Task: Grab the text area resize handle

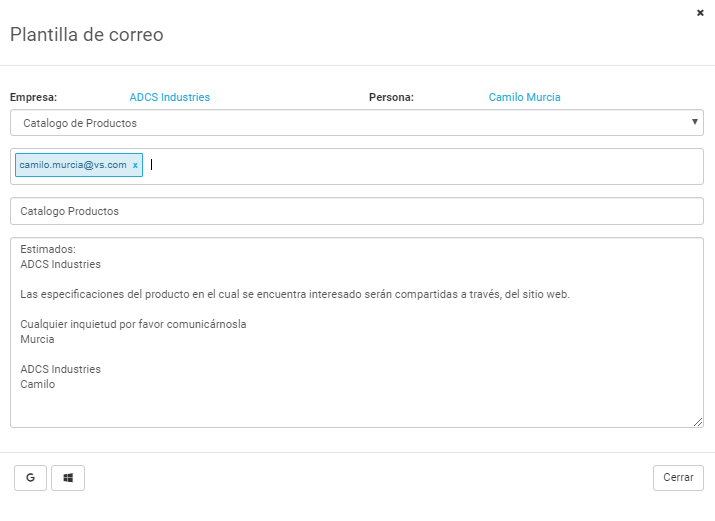Action: pos(698,423)
